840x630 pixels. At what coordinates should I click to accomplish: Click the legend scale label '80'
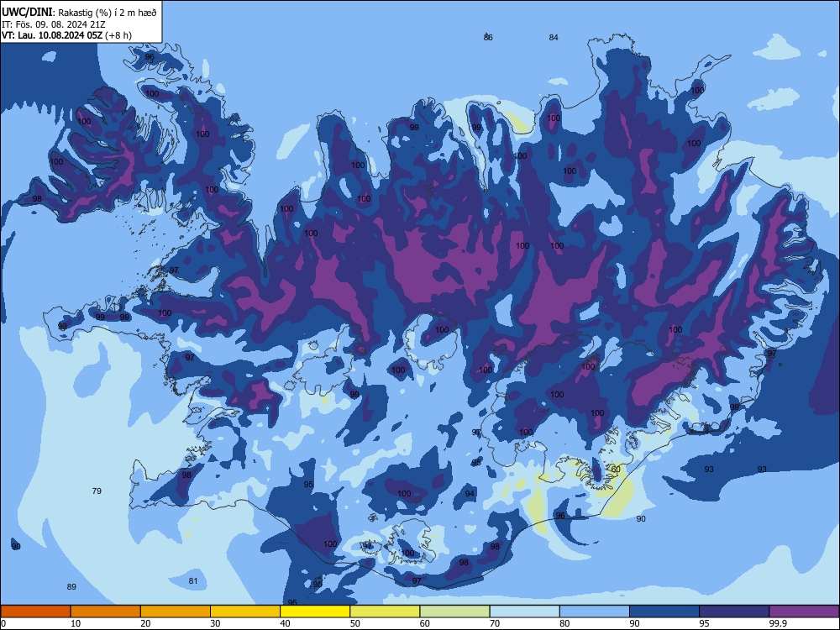(x=564, y=623)
